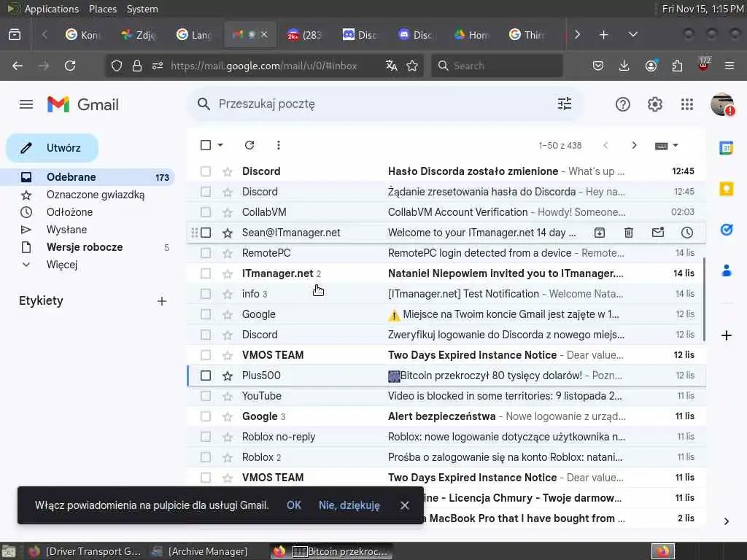Select checkbox for YouTube email
Image resolution: width=747 pixels, height=560 pixels.
(206, 396)
